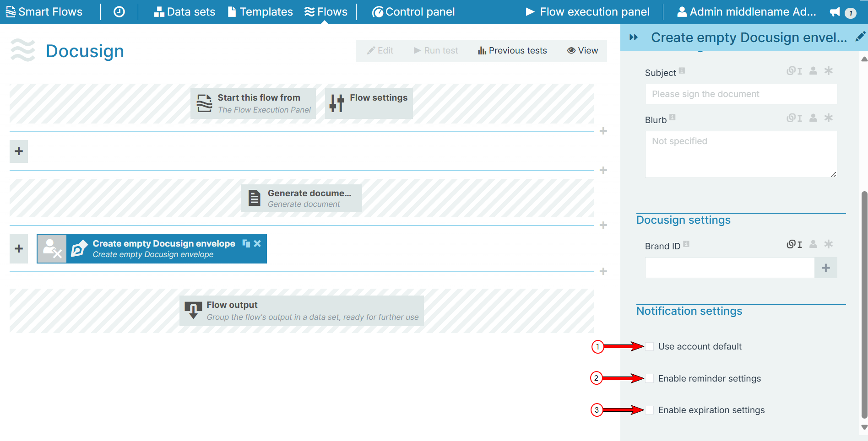Open the history clock icon in top bar
The width and height of the screenshot is (868, 441).
click(x=119, y=11)
